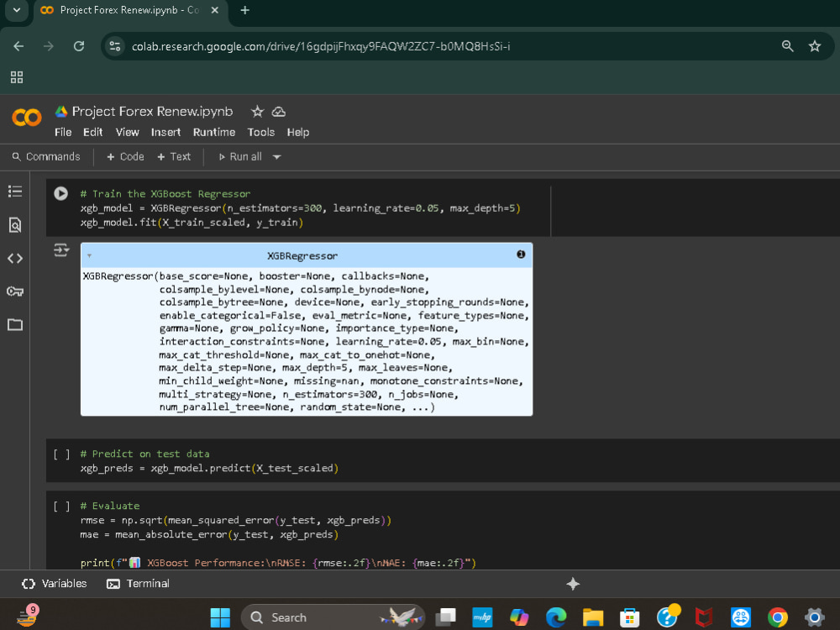
Task: Click the zoom magnifier icon in address bar
Action: [788, 46]
